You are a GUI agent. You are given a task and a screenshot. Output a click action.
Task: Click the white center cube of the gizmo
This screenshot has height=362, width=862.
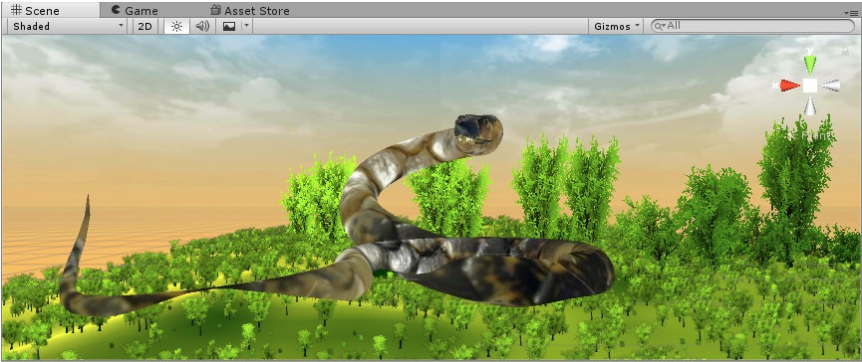point(810,86)
